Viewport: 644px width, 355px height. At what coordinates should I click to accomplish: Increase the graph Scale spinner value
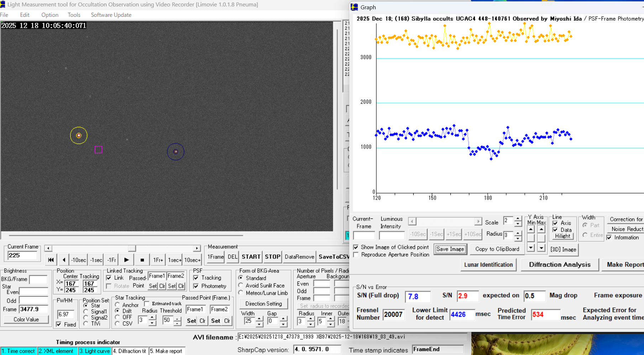[518, 218]
